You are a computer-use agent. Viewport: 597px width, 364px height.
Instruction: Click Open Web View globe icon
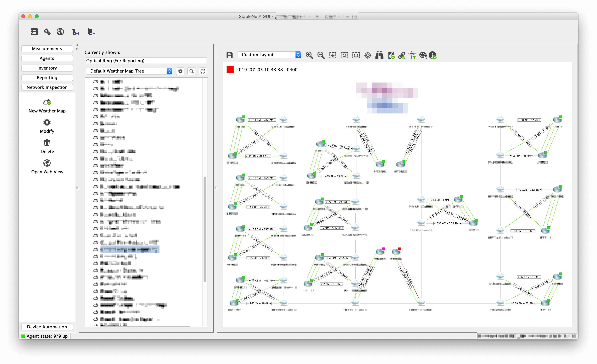47,163
